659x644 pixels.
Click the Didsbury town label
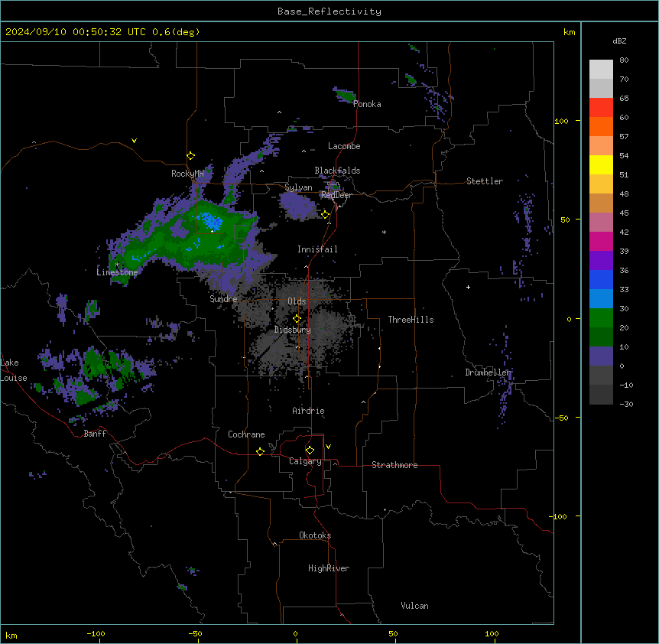pos(293,330)
